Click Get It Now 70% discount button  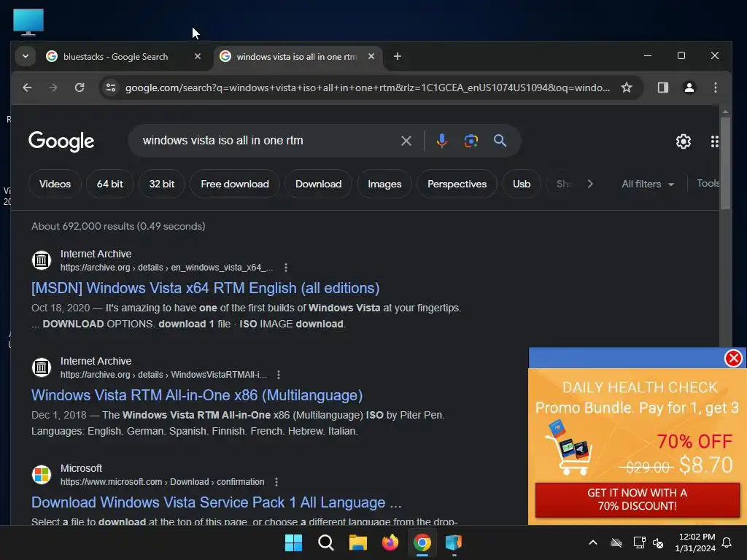click(x=638, y=499)
